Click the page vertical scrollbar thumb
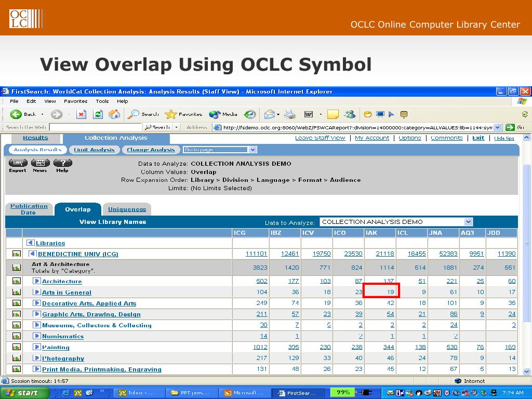Image resolution: width=532 pixels, height=399 pixels. [x=526, y=243]
